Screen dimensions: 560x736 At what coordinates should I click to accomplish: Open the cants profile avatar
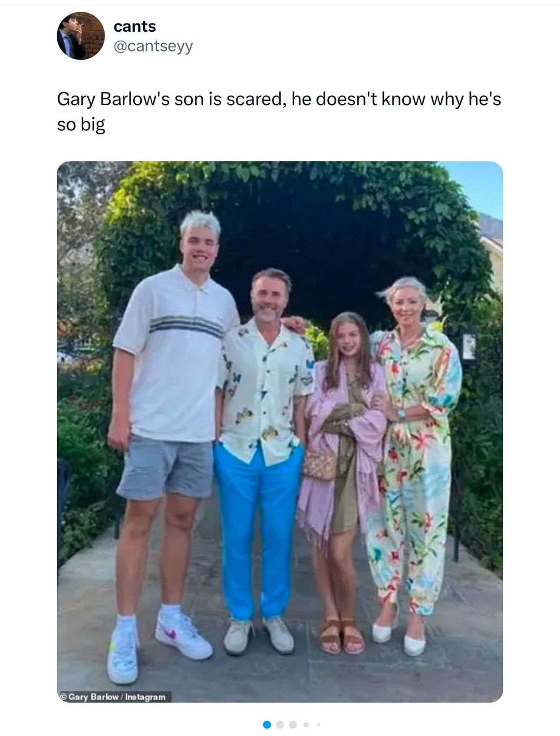[81, 36]
